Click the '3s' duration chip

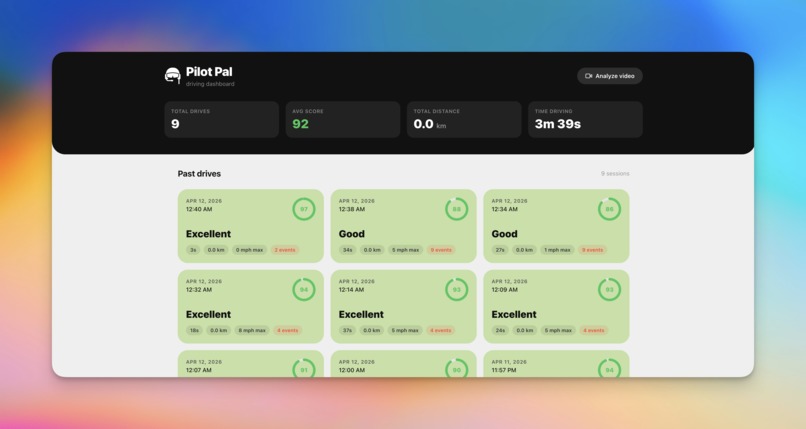(193, 250)
